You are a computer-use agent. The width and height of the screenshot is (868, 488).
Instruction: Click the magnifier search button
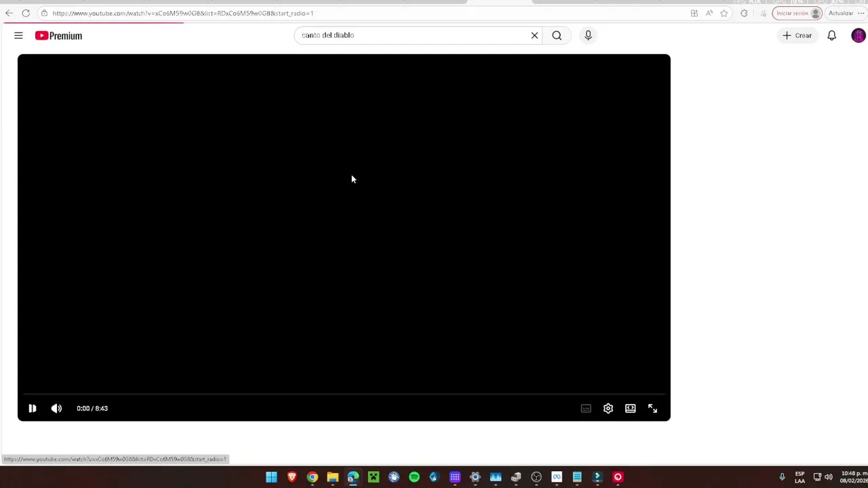(x=557, y=35)
